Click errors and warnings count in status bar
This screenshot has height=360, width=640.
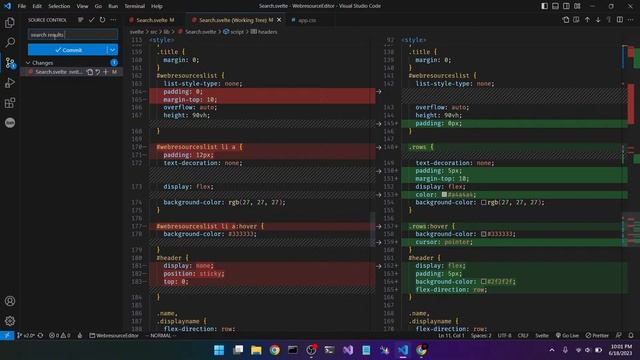tap(60, 336)
